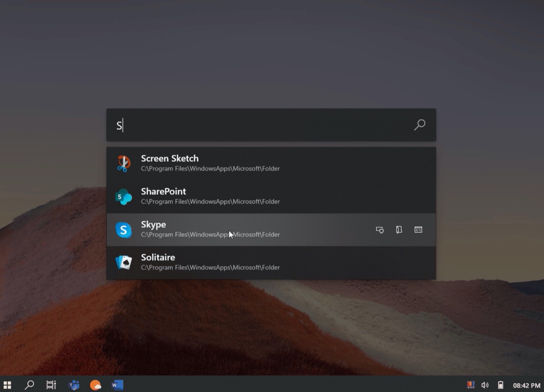Click the magnifier icon in the launcher search box
Viewport: 544px width, 392px height.
pos(420,125)
